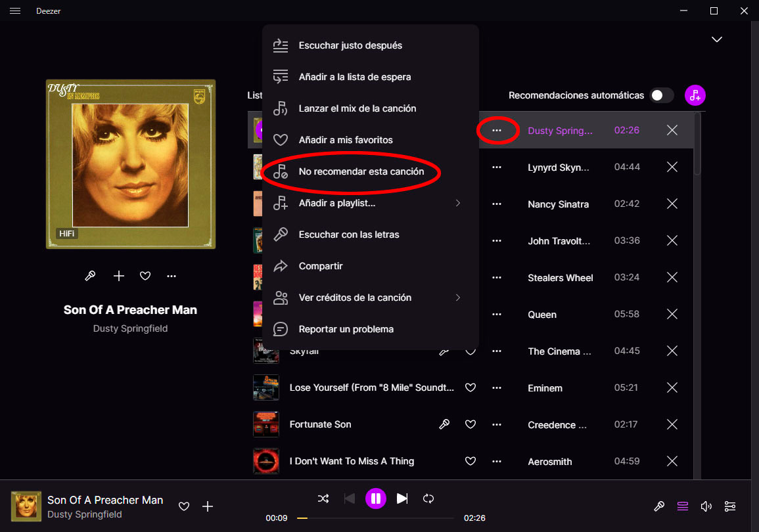Show lyrics for Fortunate Son

coord(444,424)
